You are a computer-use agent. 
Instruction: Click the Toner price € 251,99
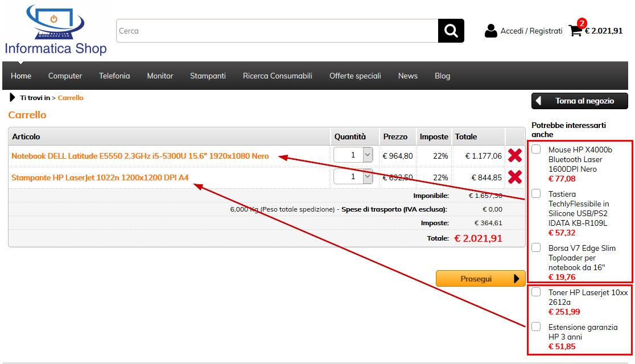564,312
